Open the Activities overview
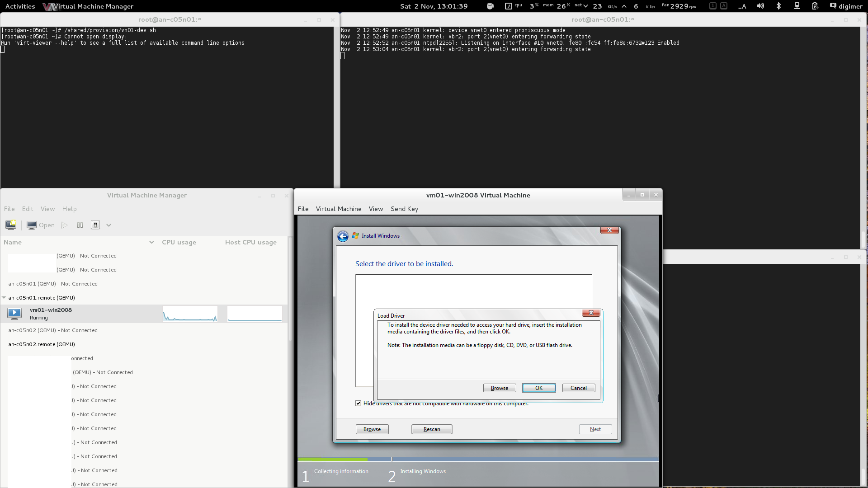Viewport: 868px width, 488px height. coord(20,6)
